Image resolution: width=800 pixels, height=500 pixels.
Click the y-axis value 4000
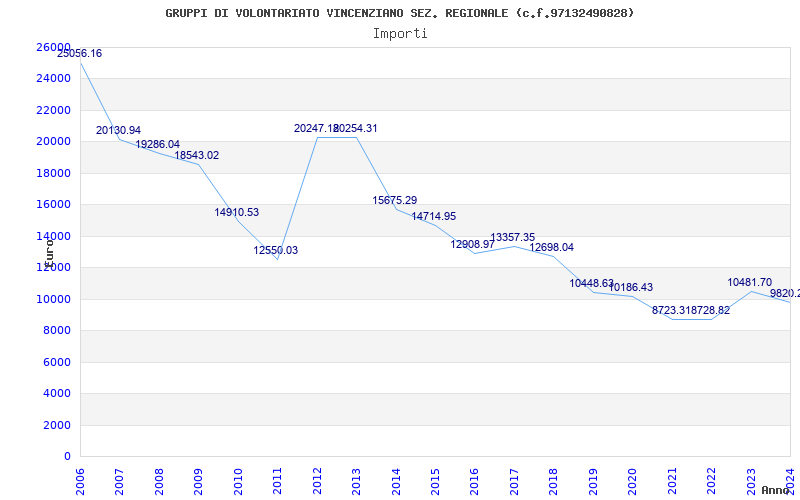pos(57,393)
